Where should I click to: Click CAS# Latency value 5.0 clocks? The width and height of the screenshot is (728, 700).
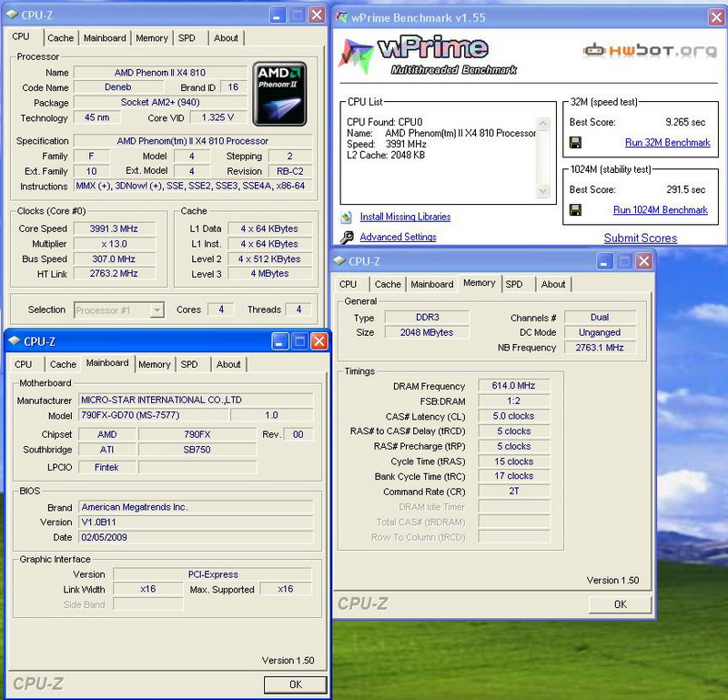(x=513, y=416)
